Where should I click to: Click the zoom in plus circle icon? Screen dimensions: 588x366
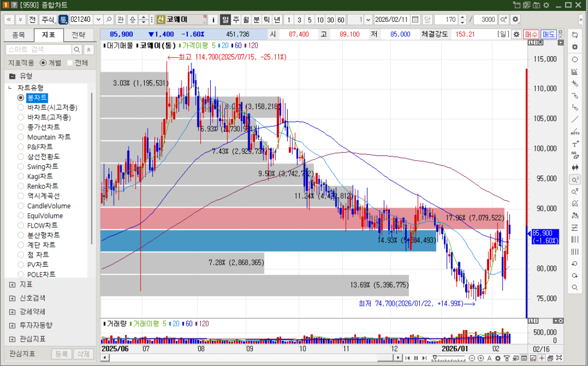(481, 358)
